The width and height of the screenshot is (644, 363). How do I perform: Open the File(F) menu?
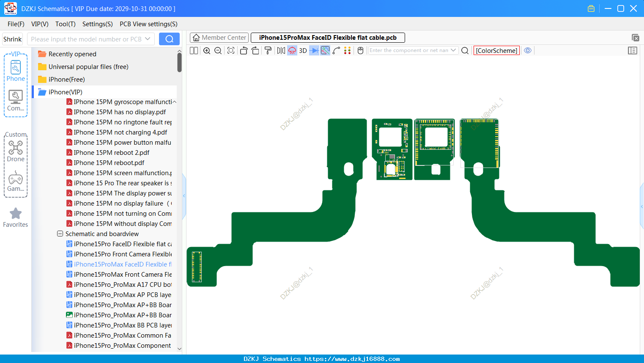tap(16, 24)
